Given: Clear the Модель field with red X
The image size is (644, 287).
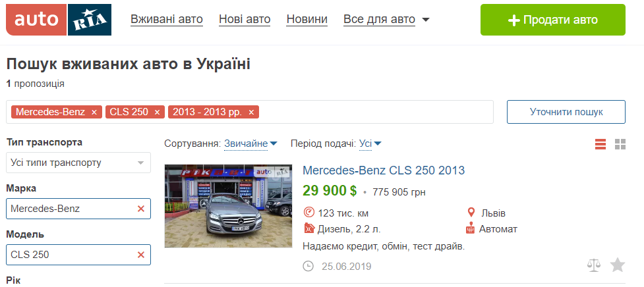Looking at the screenshot, I should click(x=141, y=255).
